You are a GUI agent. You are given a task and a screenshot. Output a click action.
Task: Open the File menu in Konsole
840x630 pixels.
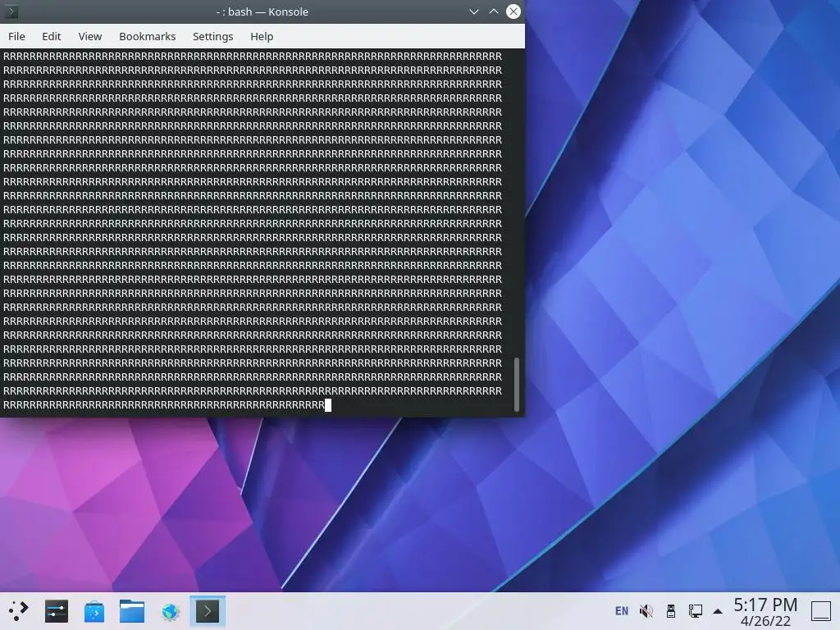coord(16,36)
